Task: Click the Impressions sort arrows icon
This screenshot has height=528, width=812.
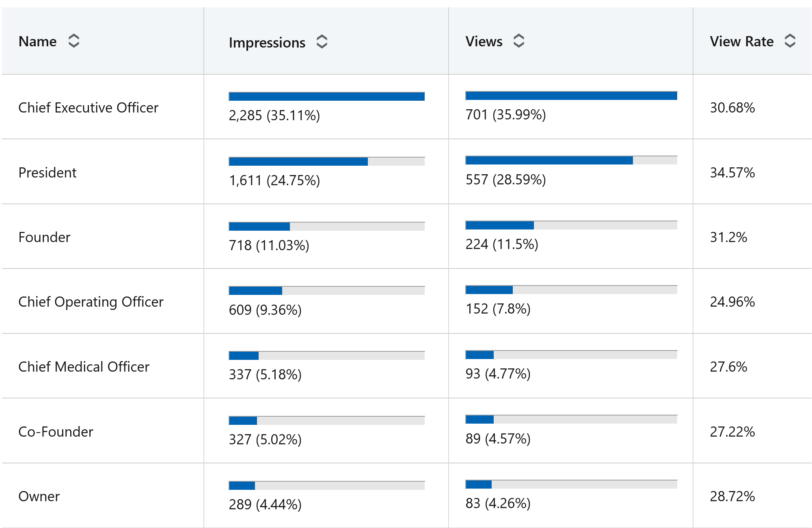Action: [x=322, y=42]
